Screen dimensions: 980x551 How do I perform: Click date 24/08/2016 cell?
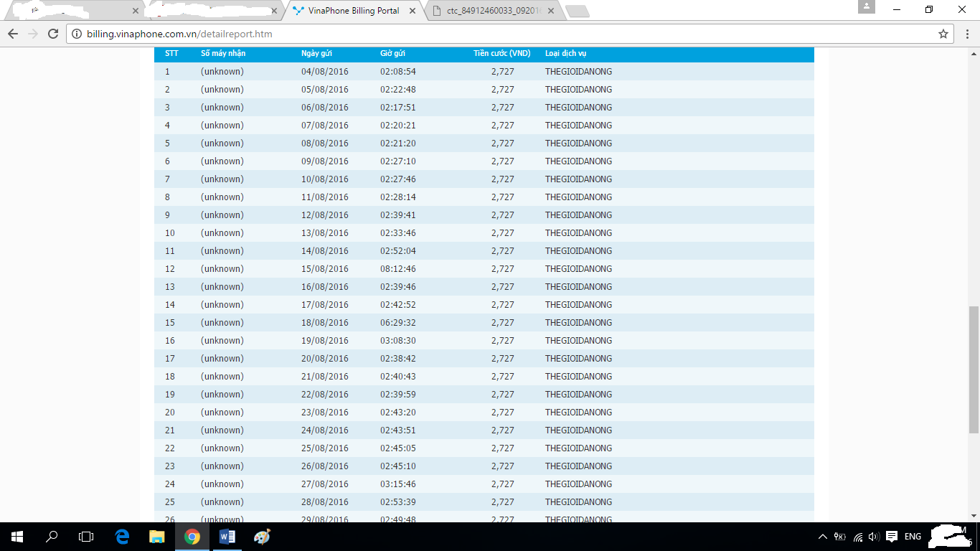tap(325, 430)
